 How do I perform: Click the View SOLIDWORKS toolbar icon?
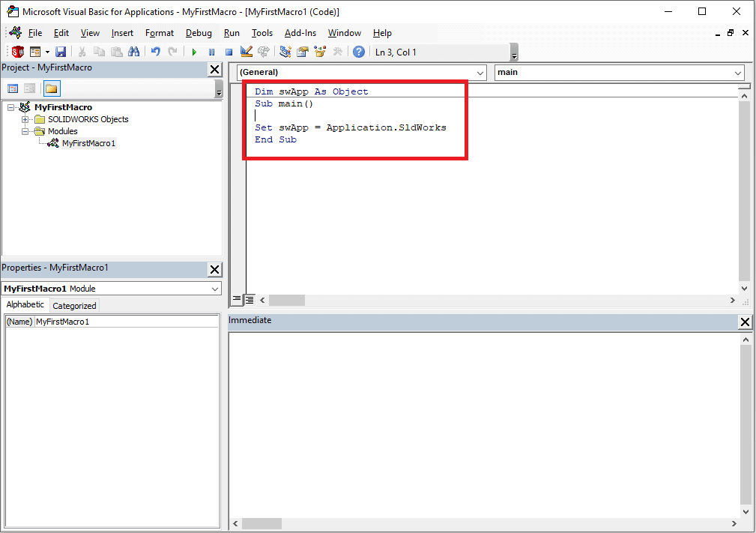[18, 52]
